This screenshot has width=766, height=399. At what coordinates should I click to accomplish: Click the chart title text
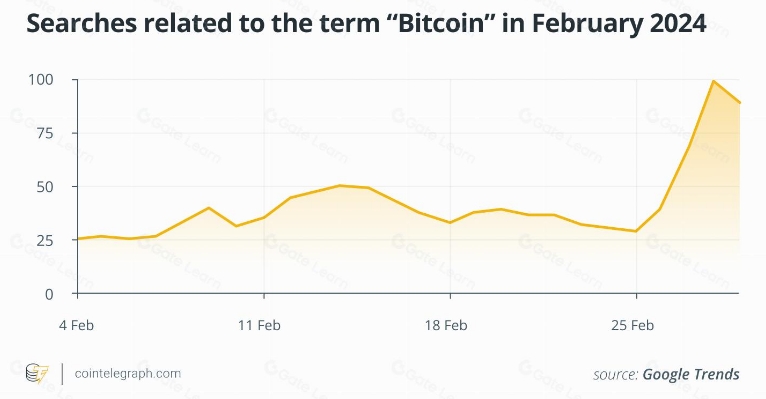[366, 23]
